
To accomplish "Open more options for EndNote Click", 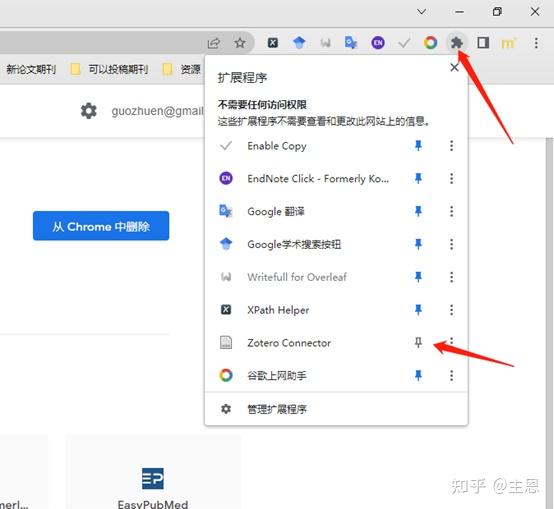I will 451,178.
